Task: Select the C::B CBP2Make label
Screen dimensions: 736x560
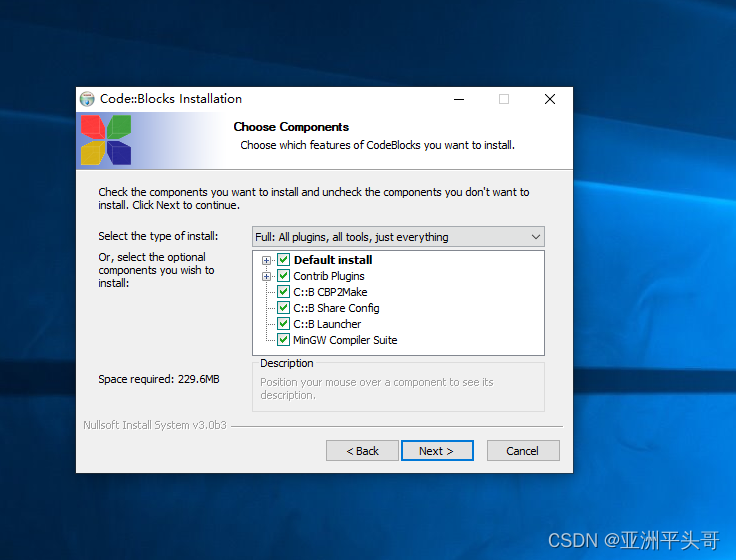Action: coord(330,292)
